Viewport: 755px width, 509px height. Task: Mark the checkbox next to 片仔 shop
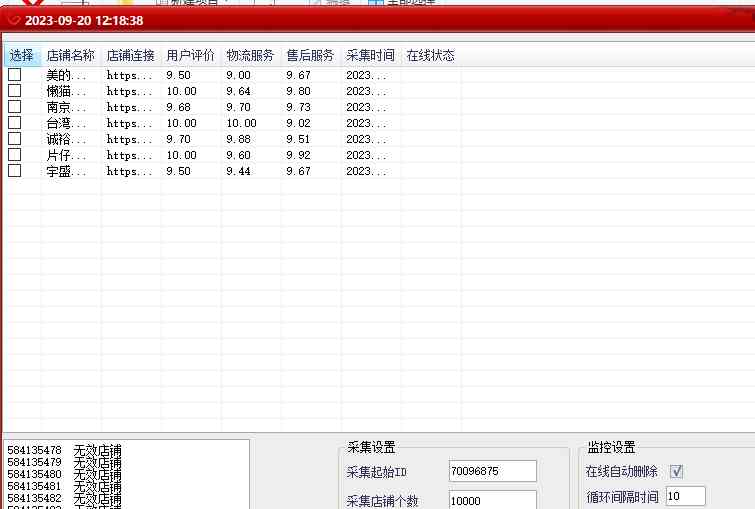(x=15, y=155)
